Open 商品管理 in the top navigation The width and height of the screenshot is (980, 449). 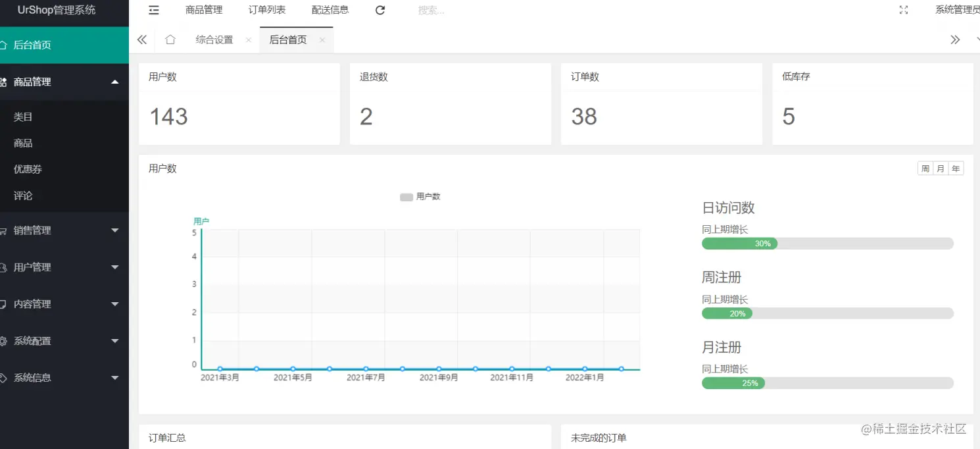(204, 10)
